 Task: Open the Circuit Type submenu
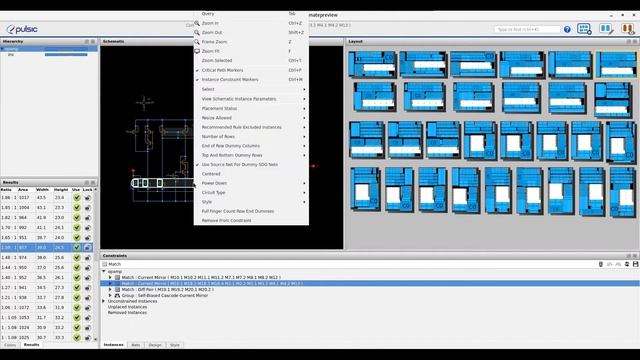point(251,193)
